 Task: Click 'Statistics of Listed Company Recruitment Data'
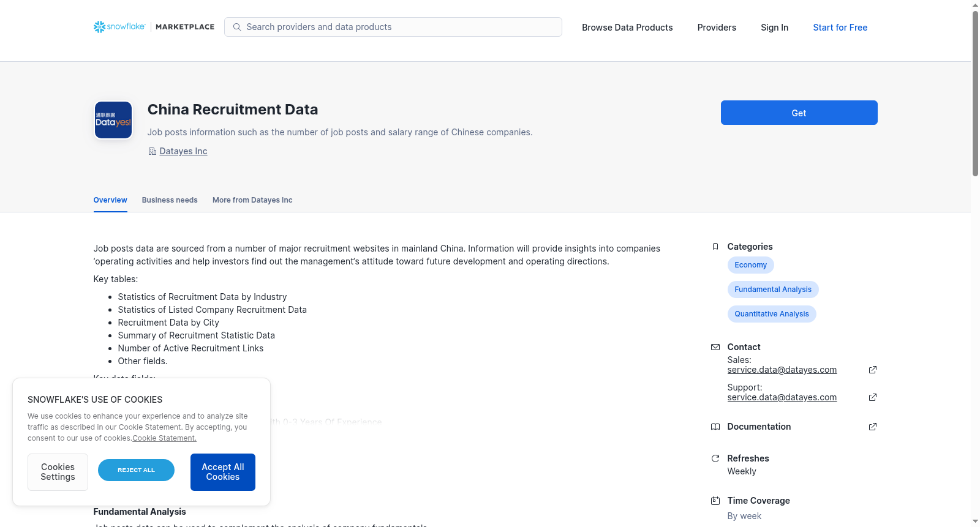click(212, 310)
